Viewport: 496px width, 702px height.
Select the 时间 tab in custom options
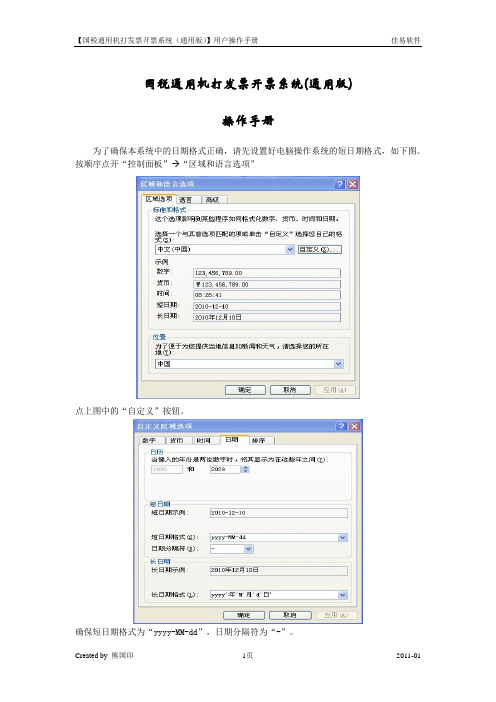point(204,441)
